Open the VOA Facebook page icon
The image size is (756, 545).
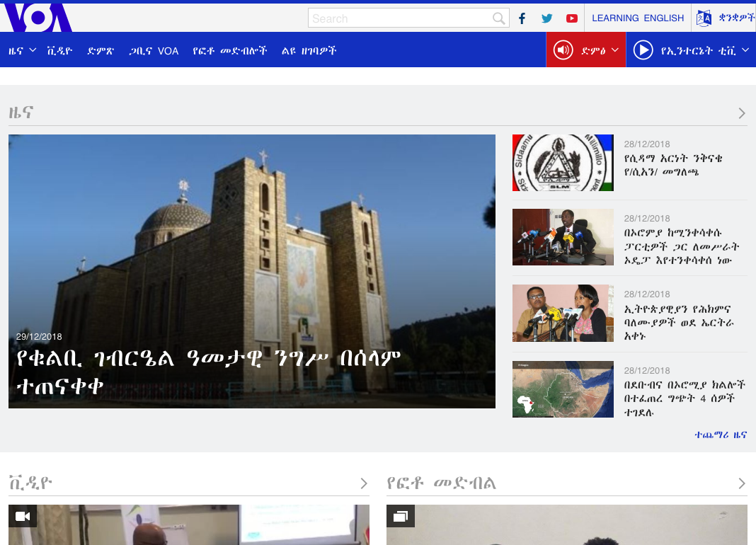[522, 18]
